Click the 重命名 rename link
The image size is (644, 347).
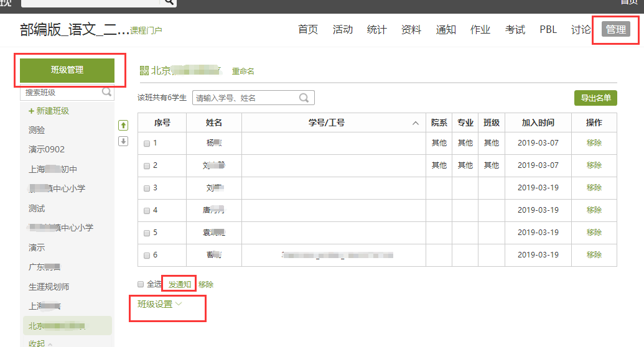point(243,71)
